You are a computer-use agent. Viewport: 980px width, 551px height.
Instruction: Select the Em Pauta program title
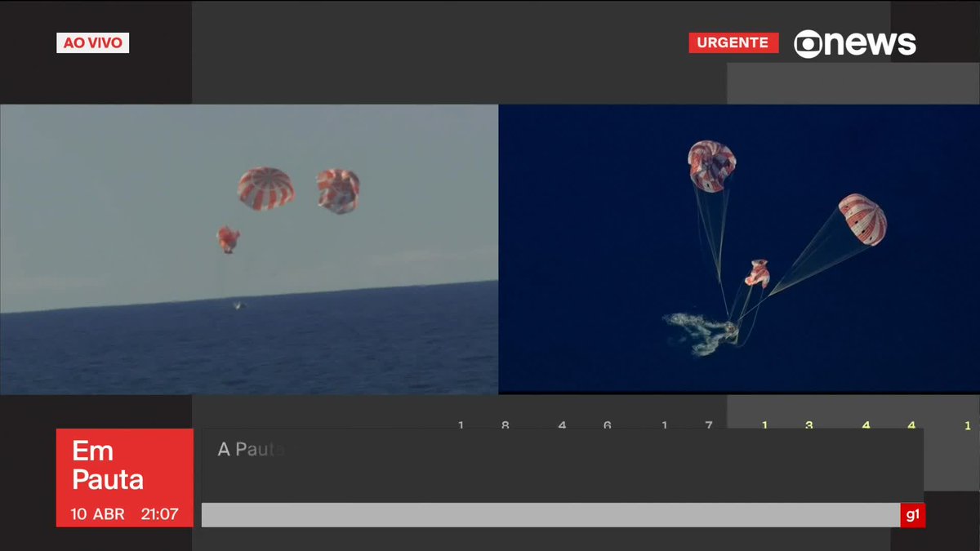point(108,464)
